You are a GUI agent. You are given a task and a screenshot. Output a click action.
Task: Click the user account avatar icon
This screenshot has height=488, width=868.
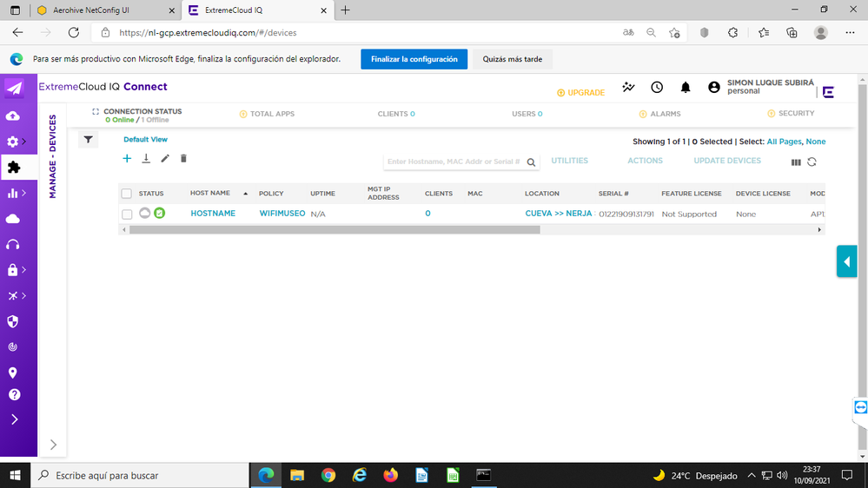(x=714, y=88)
